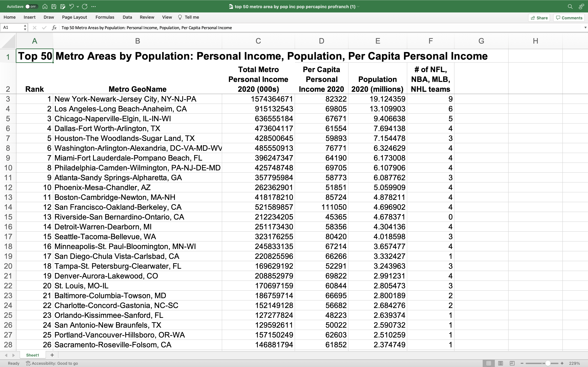The image size is (588, 367).
Task: Expand the formula bar chevron
Action: (x=585, y=28)
